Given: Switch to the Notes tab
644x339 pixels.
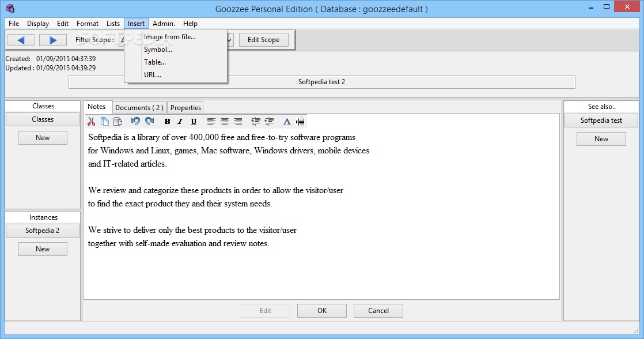Looking at the screenshot, I should point(97,107).
